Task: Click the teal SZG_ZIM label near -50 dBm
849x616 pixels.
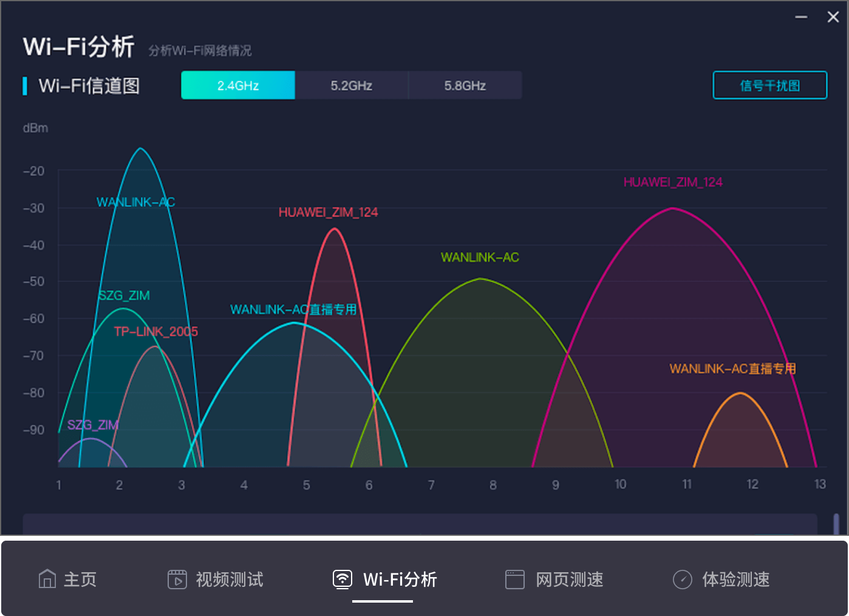Action: point(124,296)
